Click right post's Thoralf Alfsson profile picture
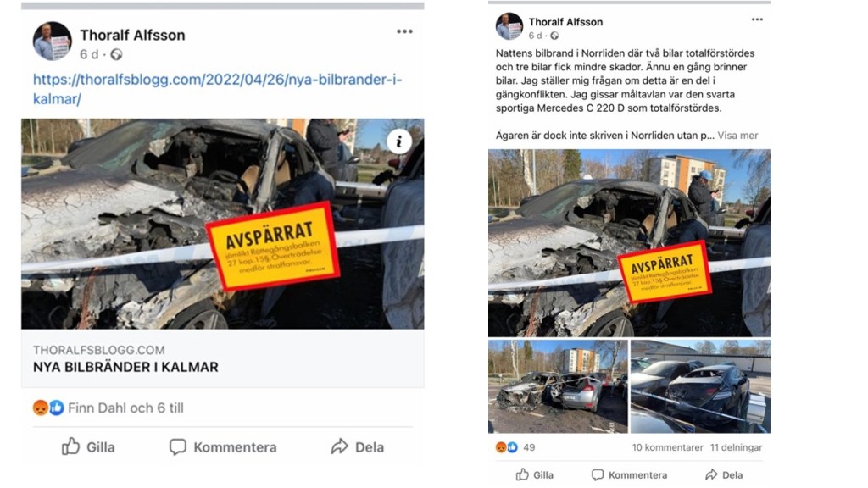This screenshot has height=488, width=868. click(509, 26)
